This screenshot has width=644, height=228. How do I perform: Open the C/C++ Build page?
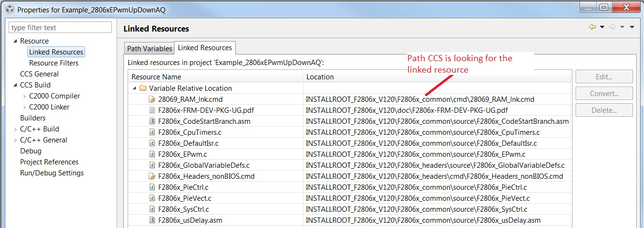point(39,129)
